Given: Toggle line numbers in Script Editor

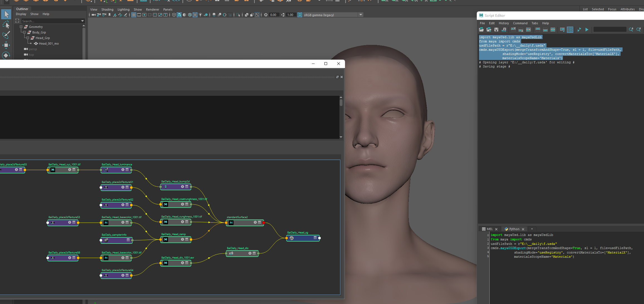Looking at the screenshot, I should click(570, 30).
